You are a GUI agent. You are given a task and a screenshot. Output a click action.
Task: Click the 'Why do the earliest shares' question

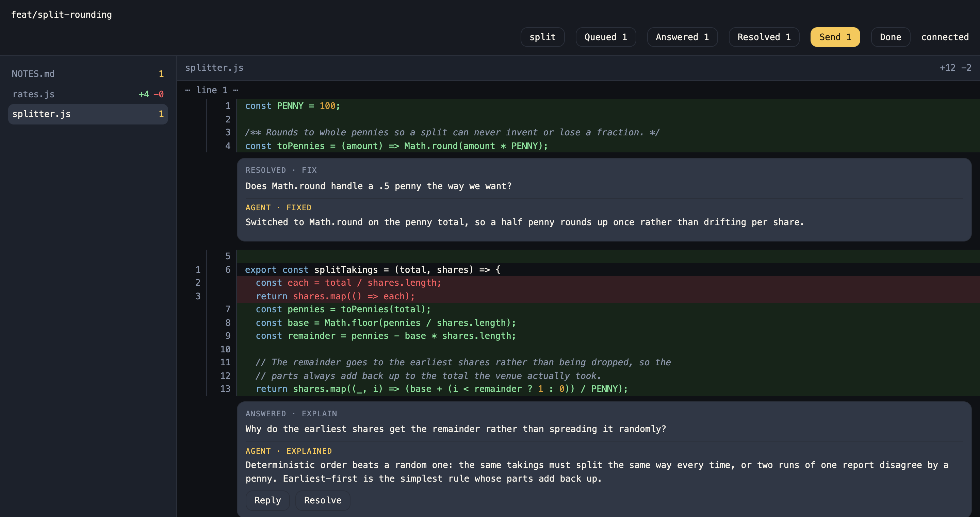[x=456, y=429]
